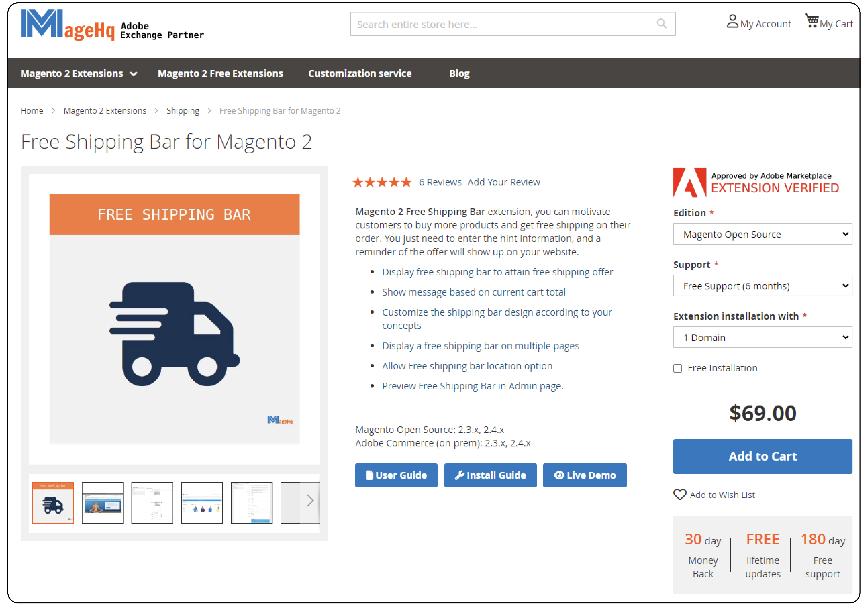868x610 pixels.
Task: Open My Account user icon
Action: coord(732,21)
